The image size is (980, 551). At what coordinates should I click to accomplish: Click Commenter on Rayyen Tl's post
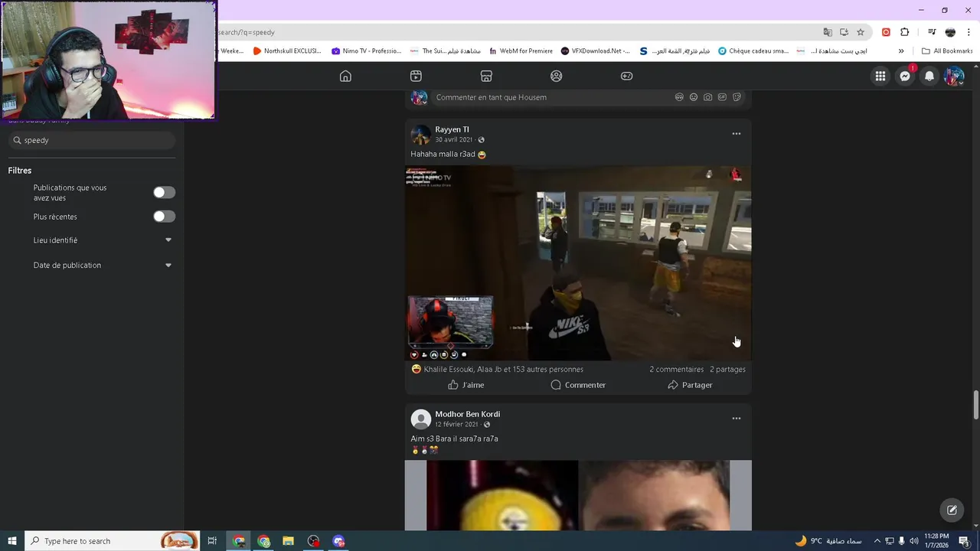578,385
